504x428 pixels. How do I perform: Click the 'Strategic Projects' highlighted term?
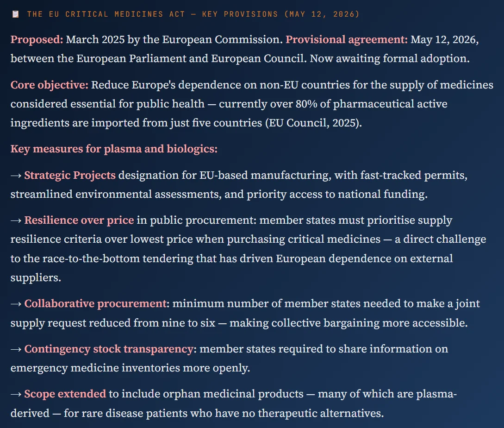(70, 176)
